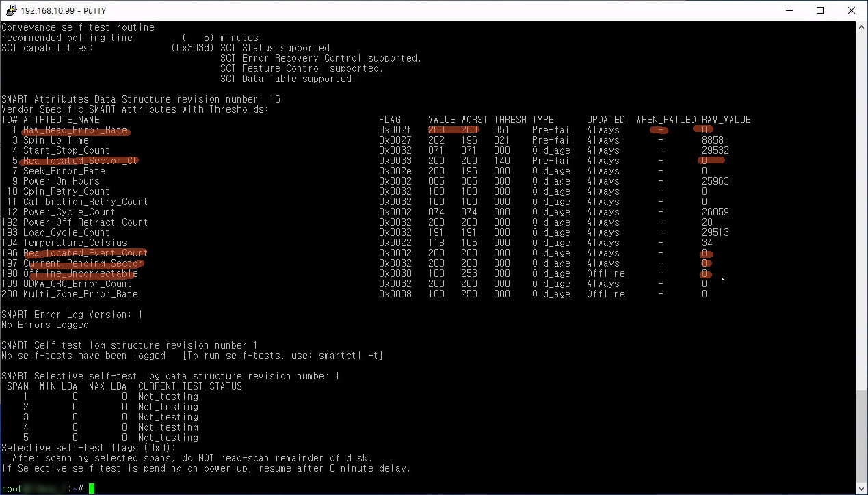Maximize the PuTTY window

point(820,10)
